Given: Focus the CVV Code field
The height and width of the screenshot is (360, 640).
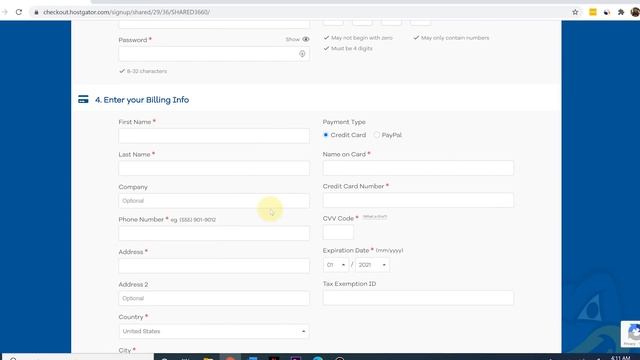Looking at the screenshot, I should 338,232.
